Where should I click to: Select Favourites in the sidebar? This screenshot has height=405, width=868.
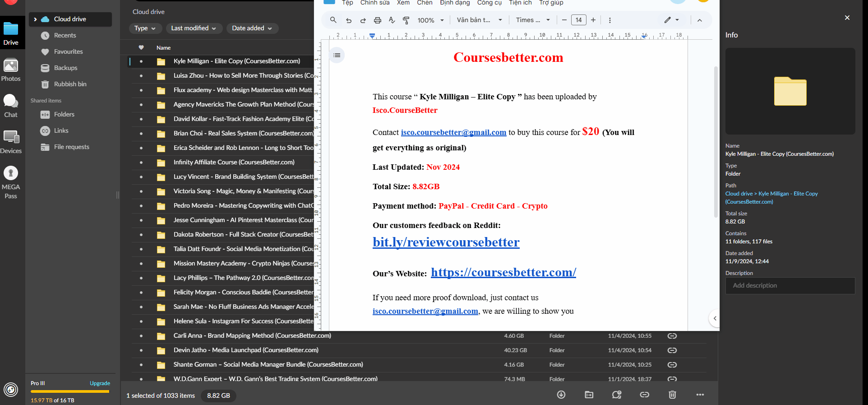[x=68, y=51]
